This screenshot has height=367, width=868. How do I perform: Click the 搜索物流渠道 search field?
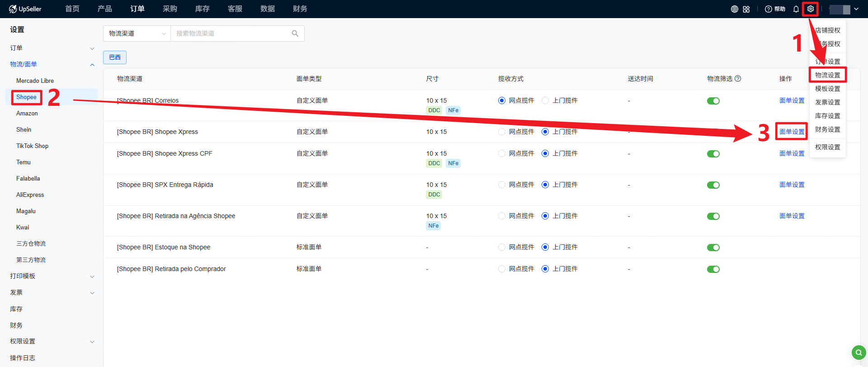click(231, 33)
